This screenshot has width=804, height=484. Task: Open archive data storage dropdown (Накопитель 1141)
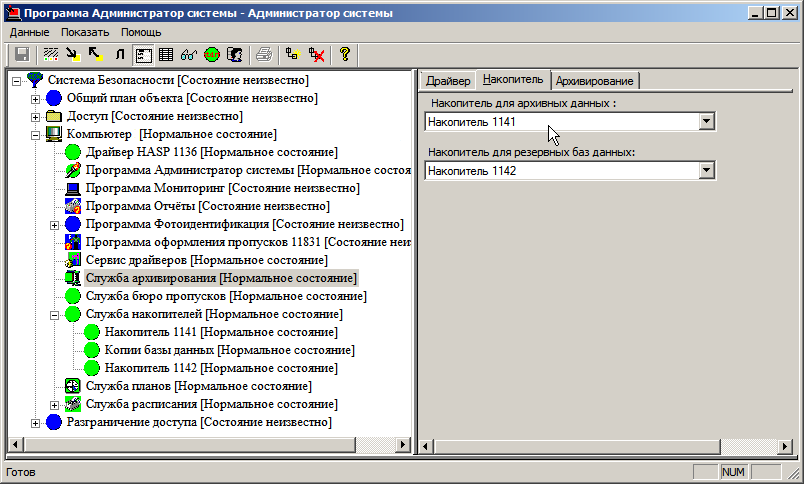coord(707,122)
